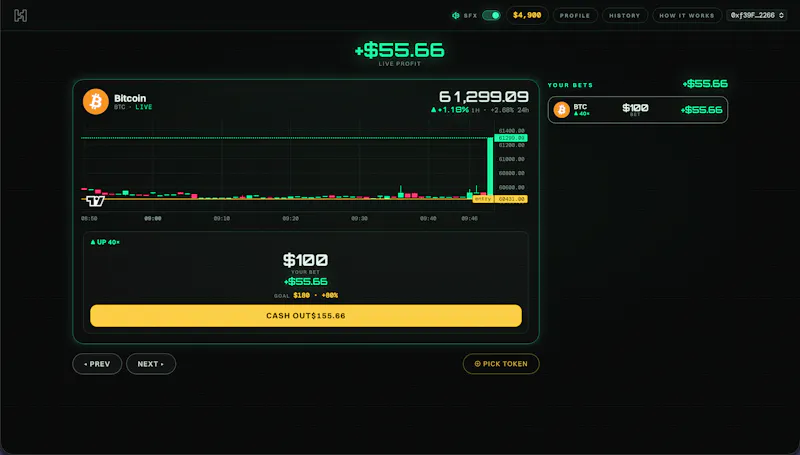Screen dimensions: 800x455
Task: Click the GOAL $180 +80% text
Action: pyautogui.click(x=306, y=295)
